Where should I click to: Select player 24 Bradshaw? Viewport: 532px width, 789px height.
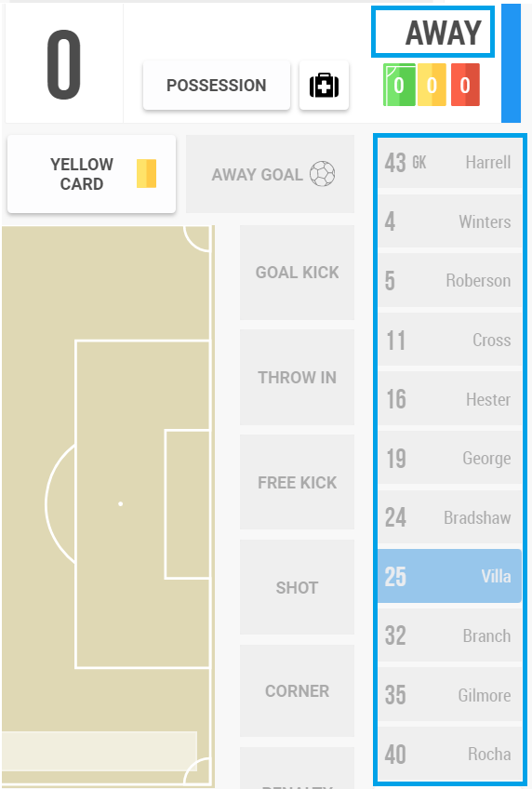(449, 517)
